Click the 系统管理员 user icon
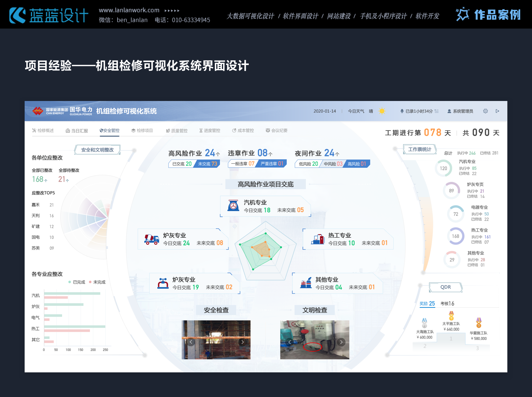The width and height of the screenshot is (532, 397). click(x=449, y=111)
